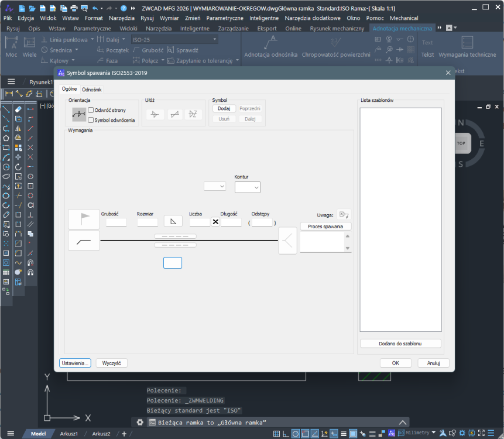Viewport: 504px width, 439px height.
Task: Select the Perpendicular object snap icon
Action: pyautogui.click(x=30, y=215)
